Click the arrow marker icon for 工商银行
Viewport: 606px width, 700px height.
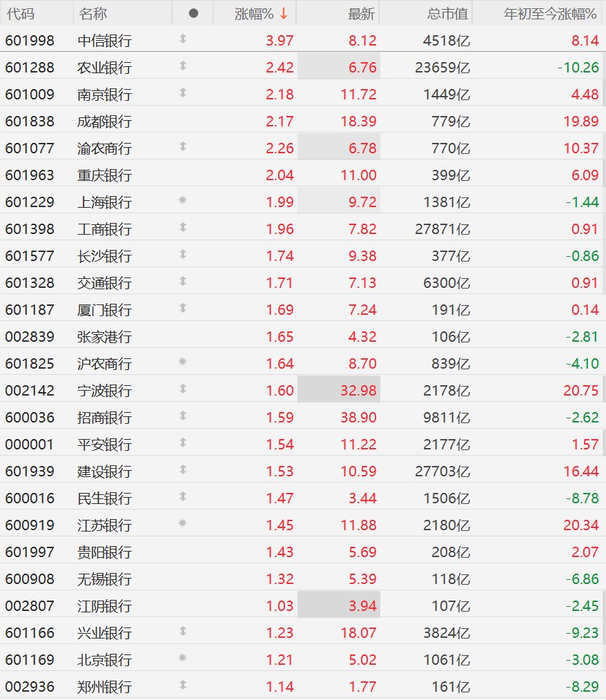(x=183, y=227)
